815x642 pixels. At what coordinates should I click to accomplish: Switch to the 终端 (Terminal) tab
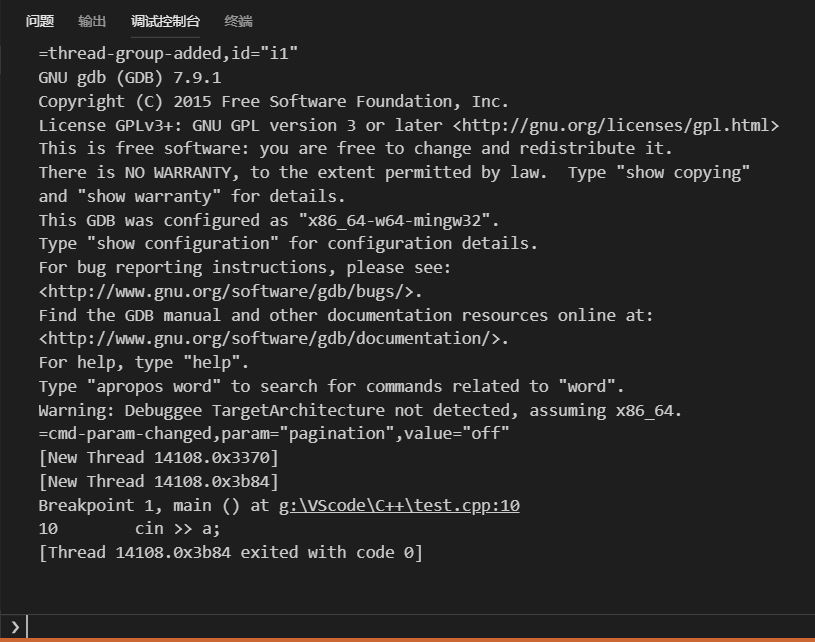click(240, 20)
